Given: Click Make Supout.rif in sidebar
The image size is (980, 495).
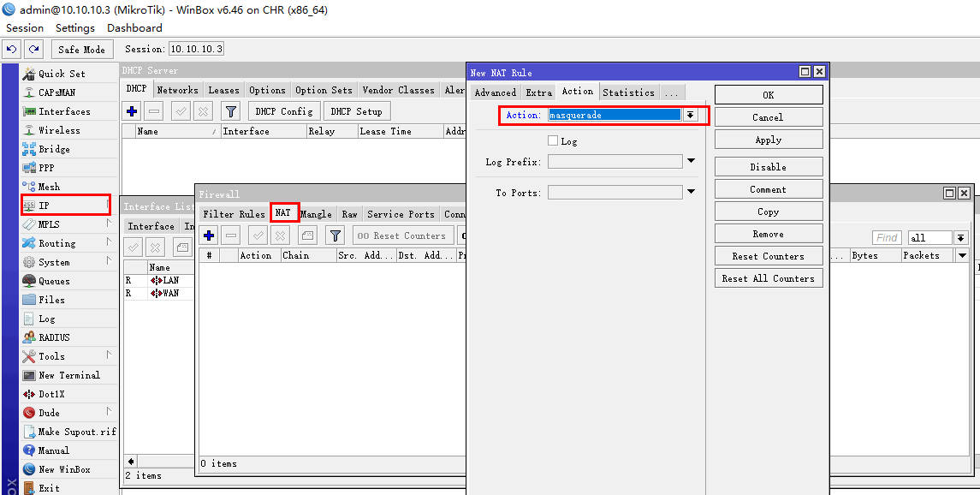Looking at the screenshot, I should 77,432.
